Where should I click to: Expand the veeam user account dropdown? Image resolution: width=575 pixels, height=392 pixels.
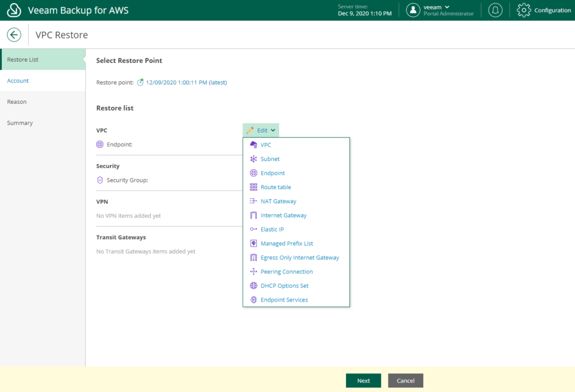click(x=447, y=7)
